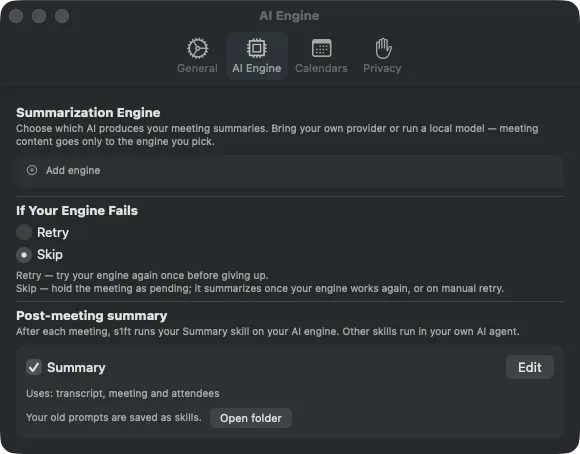
Task: Click the AI Engine tab label
Action: click(x=257, y=68)
